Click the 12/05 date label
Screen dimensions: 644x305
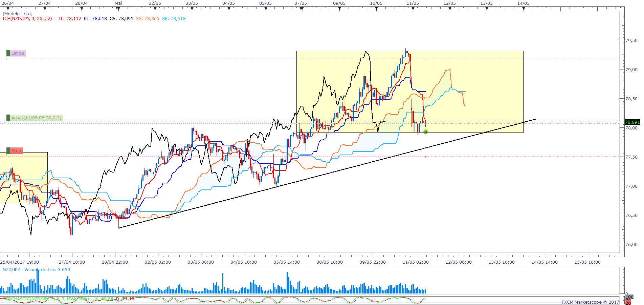[450, 3]
